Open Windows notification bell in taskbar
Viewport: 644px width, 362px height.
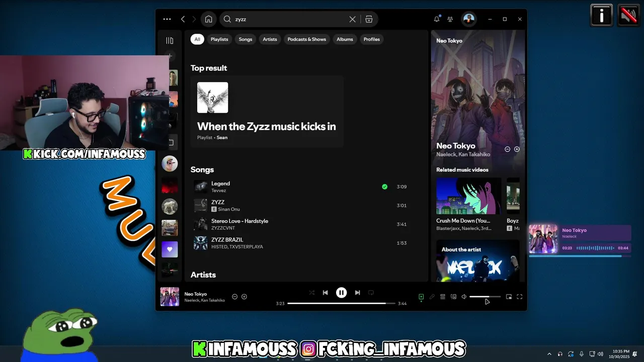(635, 354)
